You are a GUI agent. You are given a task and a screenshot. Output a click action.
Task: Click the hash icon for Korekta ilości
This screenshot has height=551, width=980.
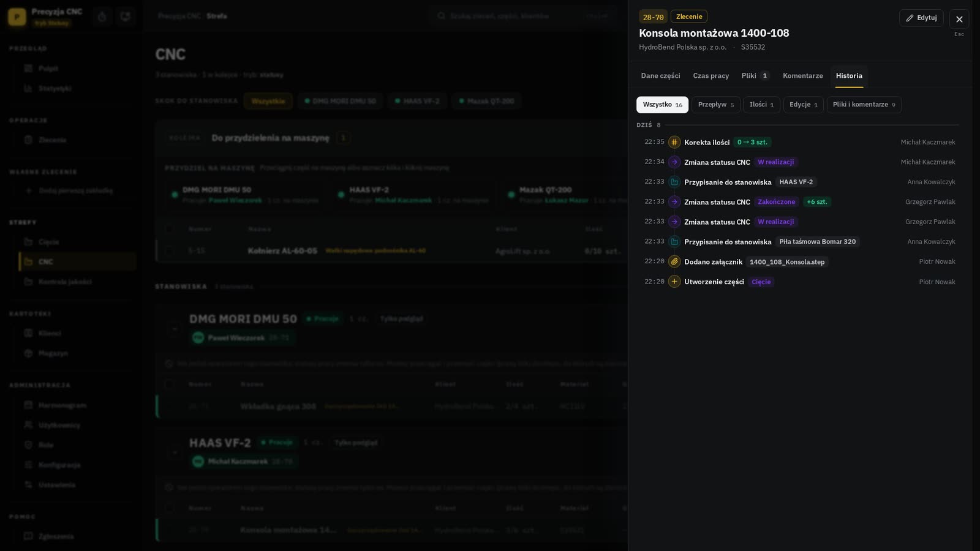pos(674,142)
